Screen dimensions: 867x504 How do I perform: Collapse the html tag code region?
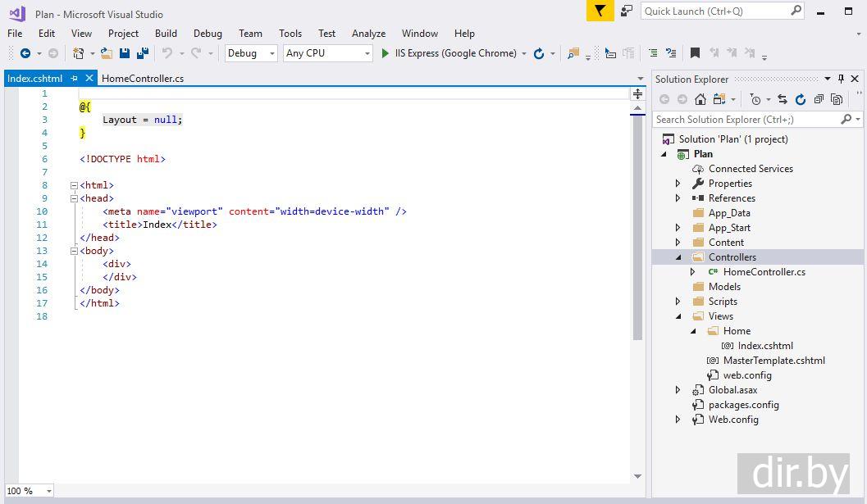pyautogui.click(x=74, y=185)
